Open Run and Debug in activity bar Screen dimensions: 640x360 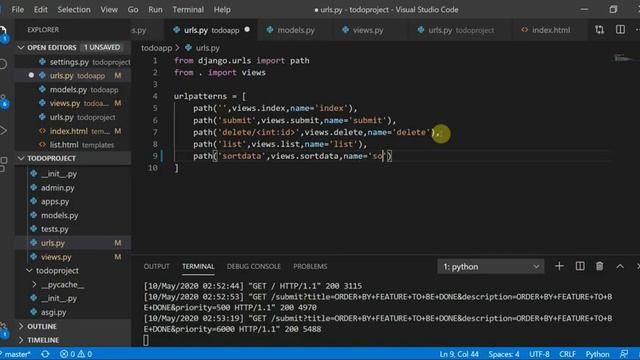(3, 131)
